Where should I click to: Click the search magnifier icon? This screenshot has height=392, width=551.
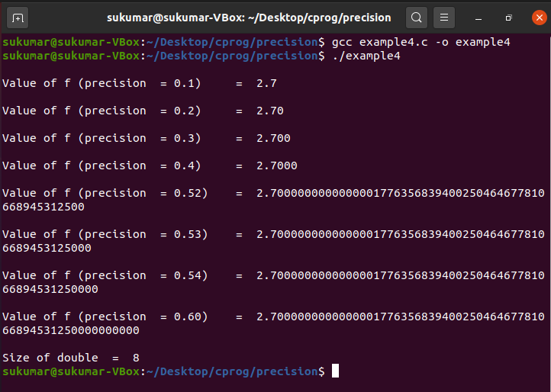click(417, 17)
